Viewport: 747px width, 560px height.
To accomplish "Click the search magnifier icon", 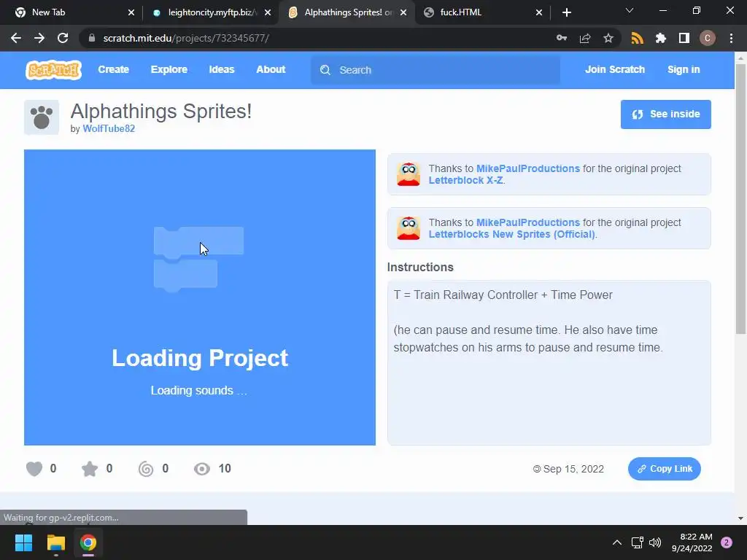I will 325,70.
